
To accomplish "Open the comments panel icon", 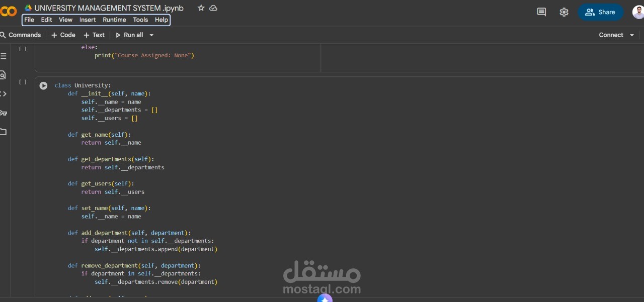I will pos(541,12).
